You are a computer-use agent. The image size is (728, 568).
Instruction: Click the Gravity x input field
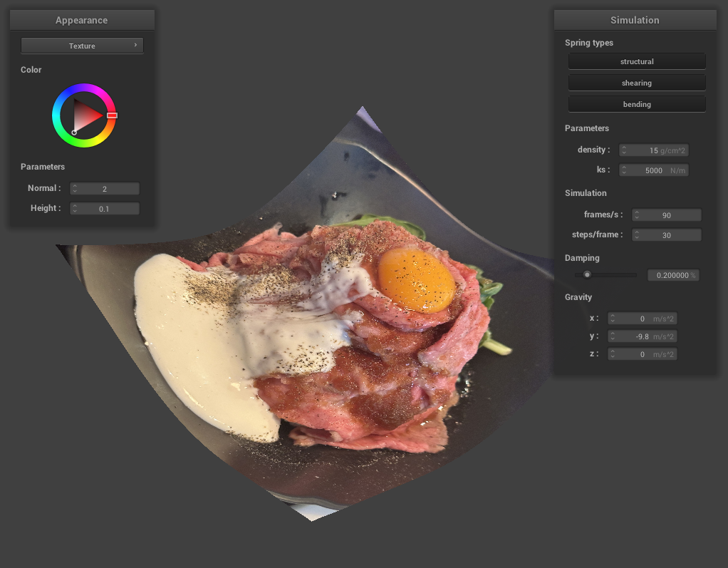click(643, 318)
